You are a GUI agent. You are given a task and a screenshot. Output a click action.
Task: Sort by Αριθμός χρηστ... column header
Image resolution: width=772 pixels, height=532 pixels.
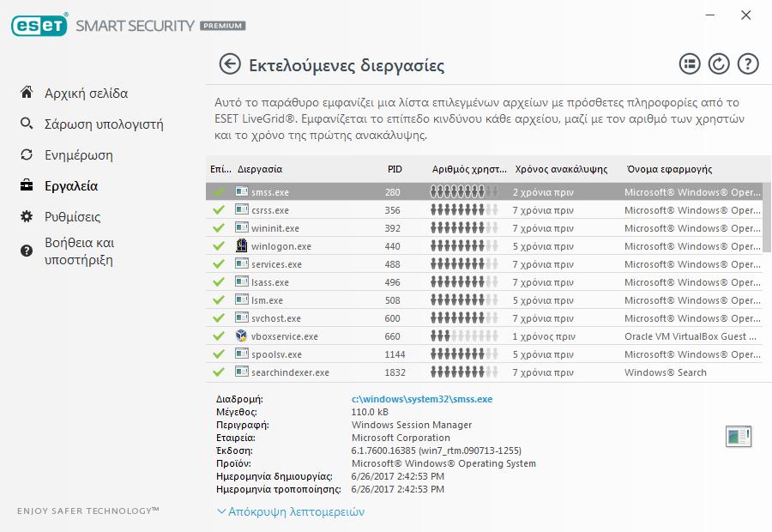[469, 169]
